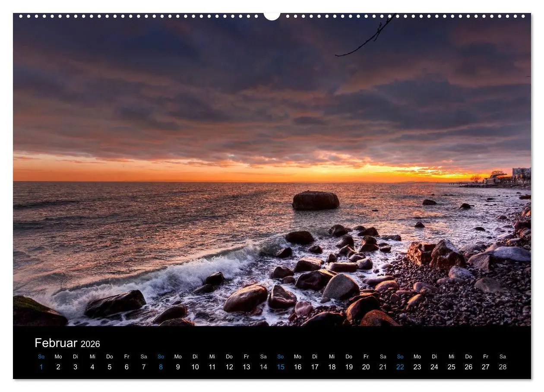544x392 pixels.
Task: Select the Fr weekday column header
Action: (127, 357)
